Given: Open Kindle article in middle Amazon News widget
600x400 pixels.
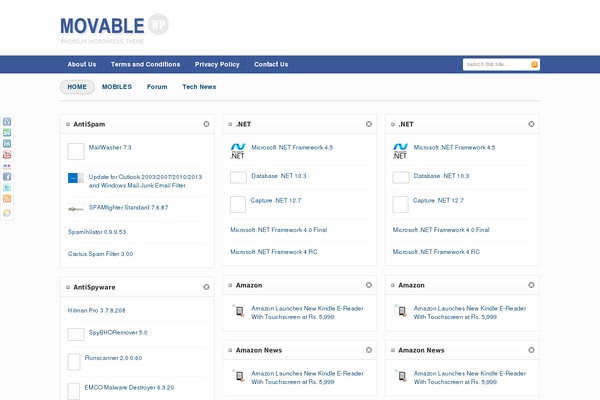Looking at the screenshot, I should [307, 378].
